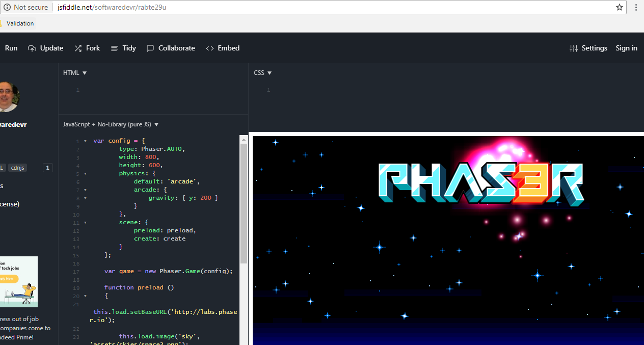Click the Embed angle-brackets icon
The image size is (644, 345).
[x=210, y=48]
